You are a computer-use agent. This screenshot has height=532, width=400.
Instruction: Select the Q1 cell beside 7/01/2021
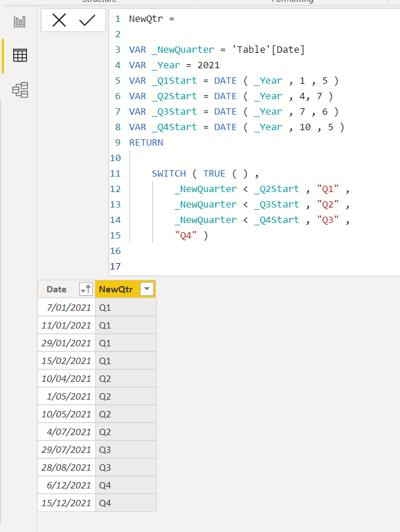(x=126, y=307)
